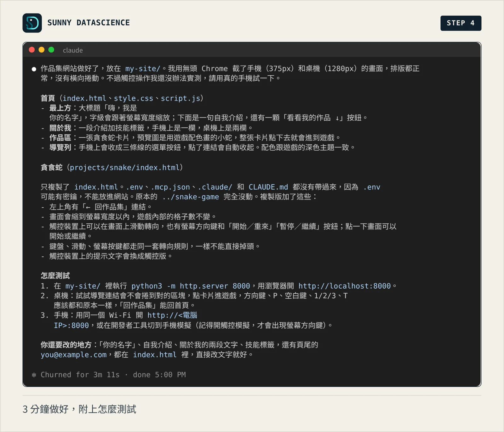The width and height of the screenshot is (504, 432).
Task: Click style.css in the 首頁 heading line
Action: pyautogui.click(x=133, y=98)
